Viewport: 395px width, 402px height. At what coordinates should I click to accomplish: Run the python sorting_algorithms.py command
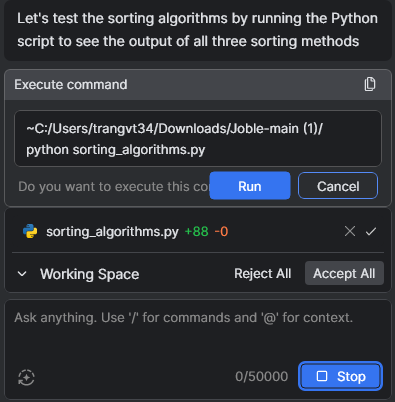click(x=250, y=186)
